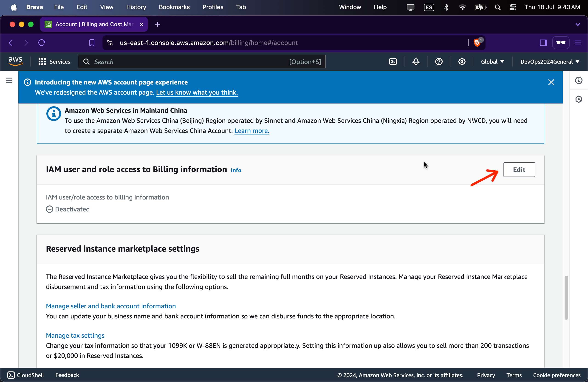Toggle the Brave sidebar panel icon
Image resolution: width=588 pixels, height=382 pixels.
tap(543, 43)
